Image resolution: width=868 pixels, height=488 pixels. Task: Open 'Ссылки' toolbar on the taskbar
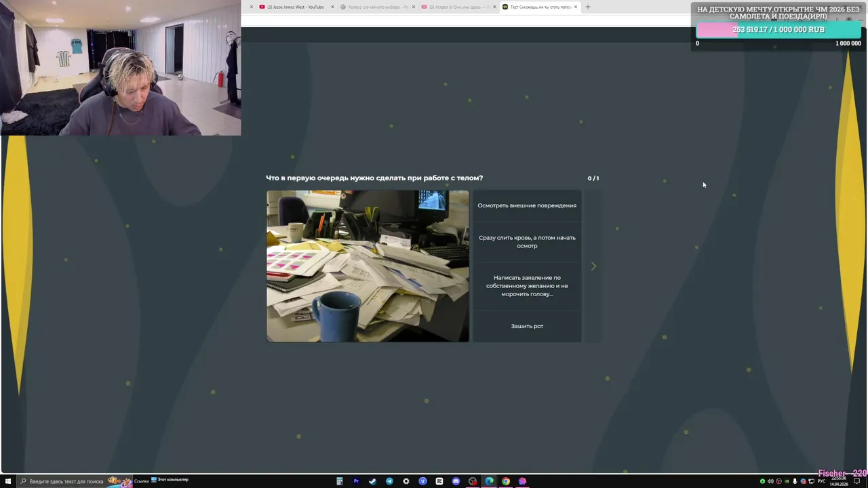141,481
